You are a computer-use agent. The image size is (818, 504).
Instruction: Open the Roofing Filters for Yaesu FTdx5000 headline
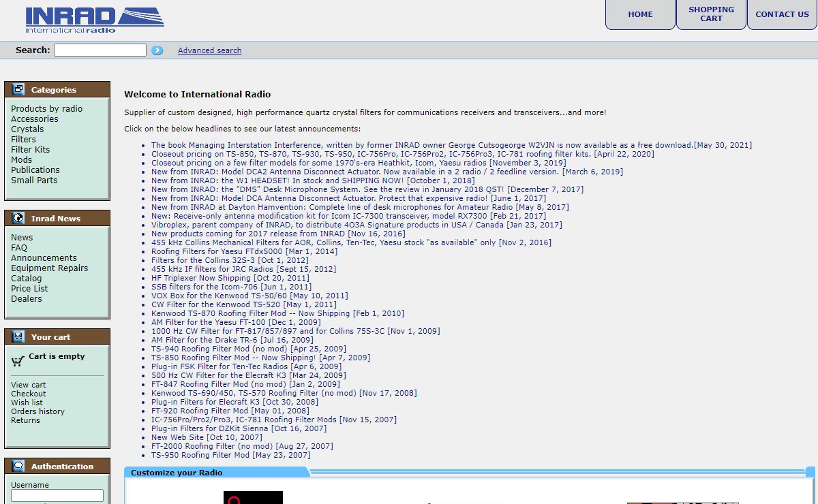click(244, 251)
